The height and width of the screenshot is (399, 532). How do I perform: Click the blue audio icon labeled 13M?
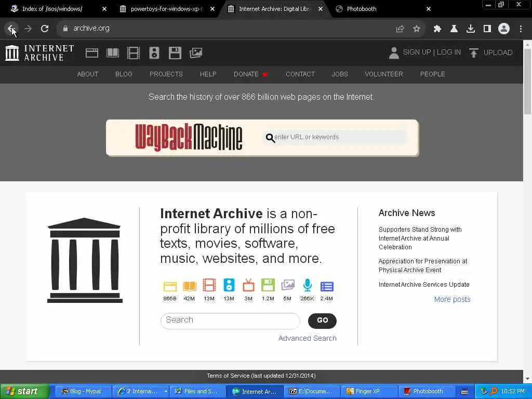point(229,285)
